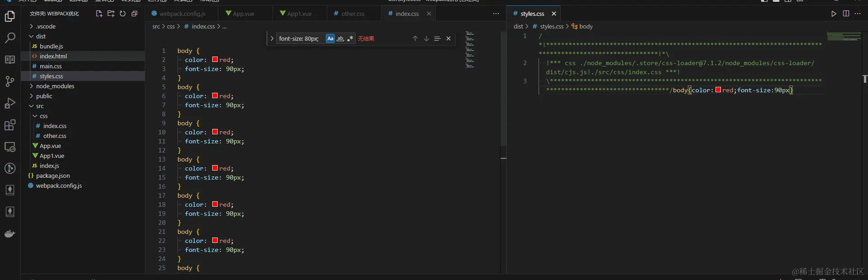Image resolution: width=868 pixels, height=280 pixels.
Task: Open index.js in explorer tree
Action: [83, 166]
